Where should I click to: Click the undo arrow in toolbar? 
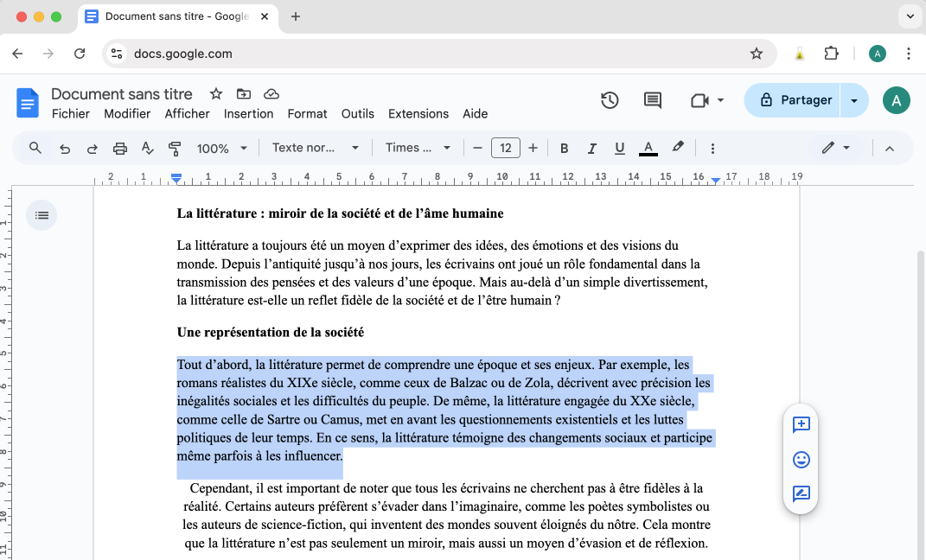point(65,149)
